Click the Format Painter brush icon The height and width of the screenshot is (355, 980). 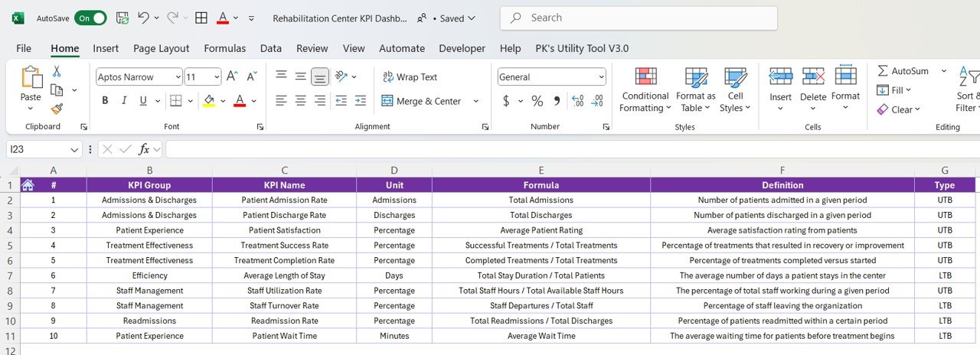coord(56,109)
